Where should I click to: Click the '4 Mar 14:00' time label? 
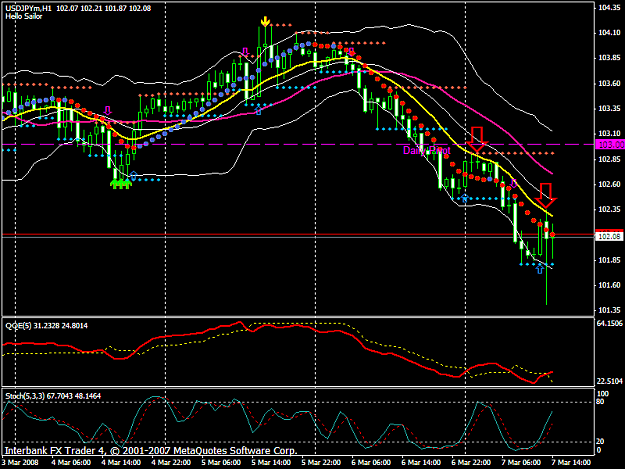(121, 463)
